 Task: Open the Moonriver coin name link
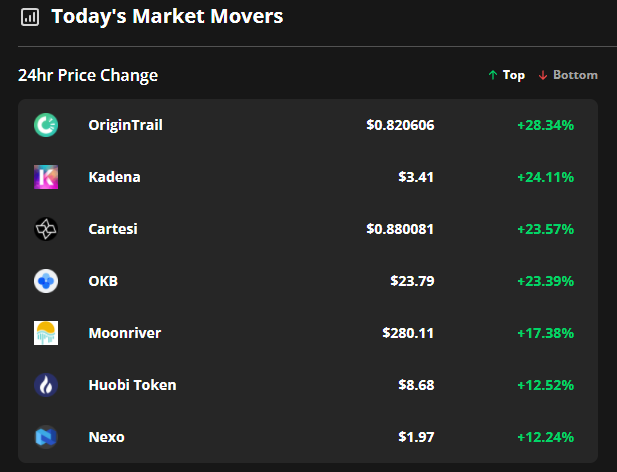coord(125,333)
